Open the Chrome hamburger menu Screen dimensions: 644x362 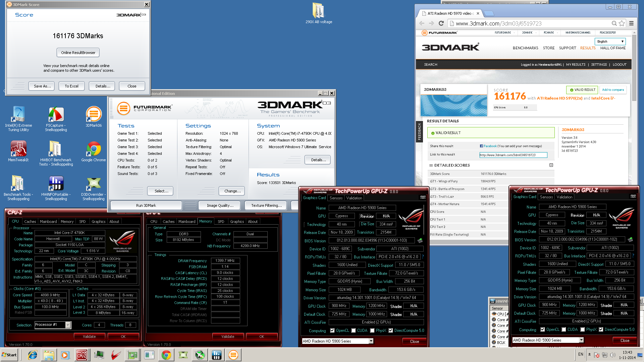pyautogui.click(x=632, y=23)
